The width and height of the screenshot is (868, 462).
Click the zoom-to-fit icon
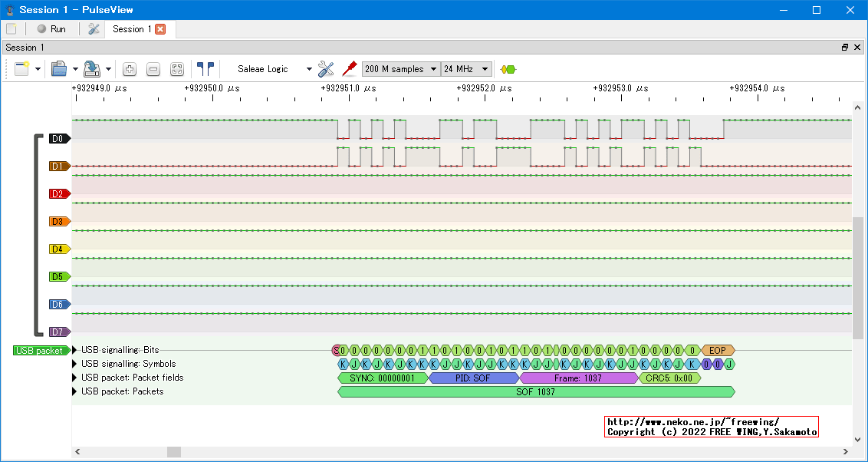coord(177,69)
